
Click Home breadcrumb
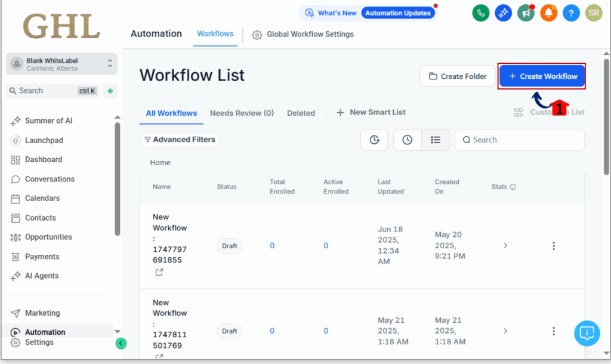pos(160,162)
